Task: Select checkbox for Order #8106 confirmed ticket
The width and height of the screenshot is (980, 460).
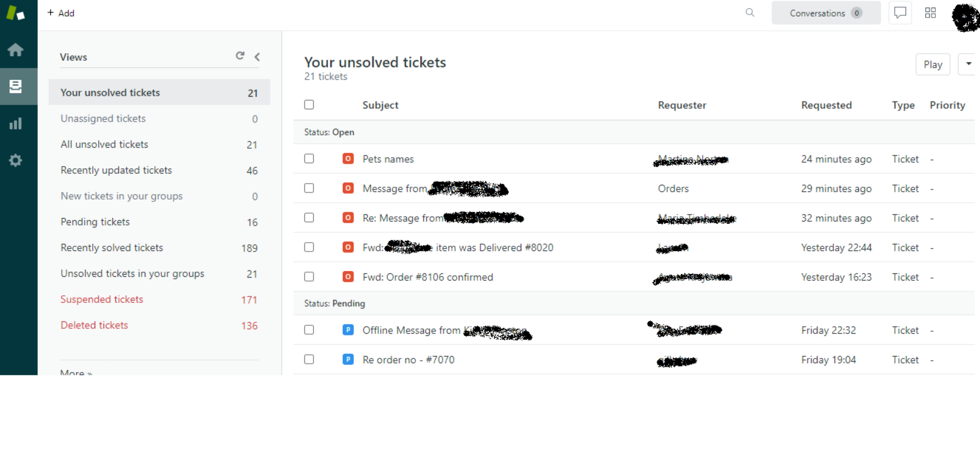Action: tap(309, 277)
